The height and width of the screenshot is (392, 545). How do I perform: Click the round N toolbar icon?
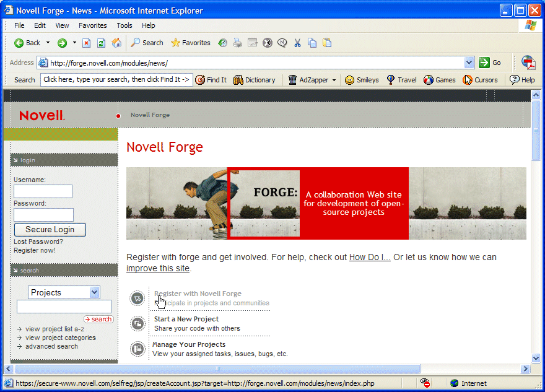pos(282,43)
